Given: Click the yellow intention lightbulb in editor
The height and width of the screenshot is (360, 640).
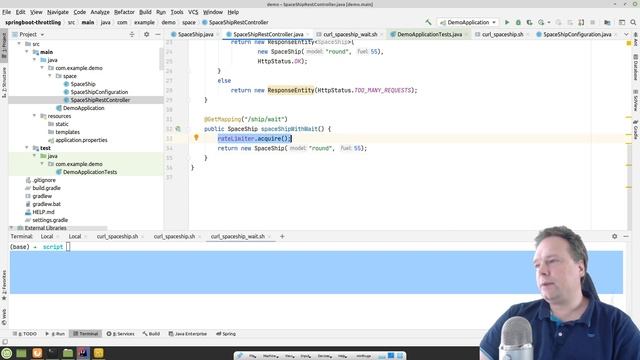Looking at the screenshot, I should point(196,138).
